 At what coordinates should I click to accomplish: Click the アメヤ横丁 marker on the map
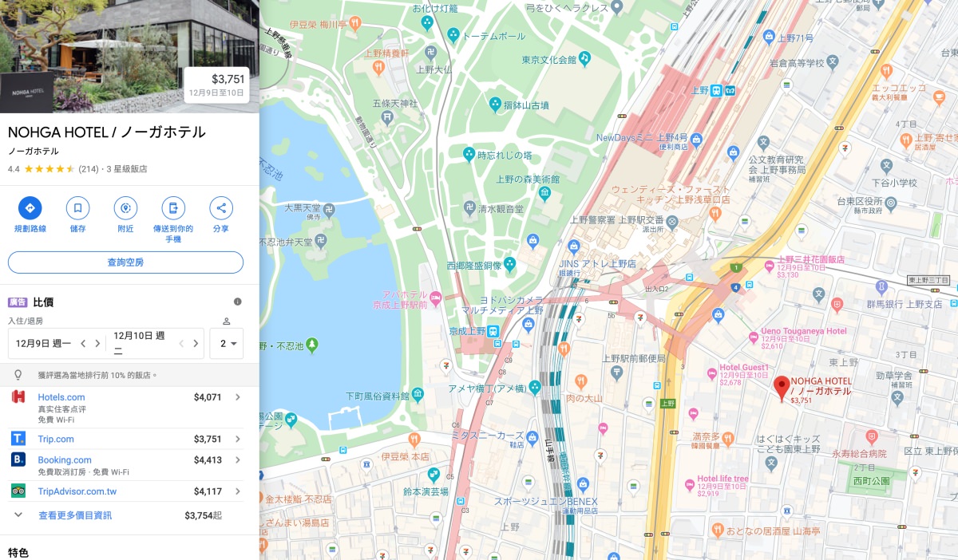click(x=535, y=388)
